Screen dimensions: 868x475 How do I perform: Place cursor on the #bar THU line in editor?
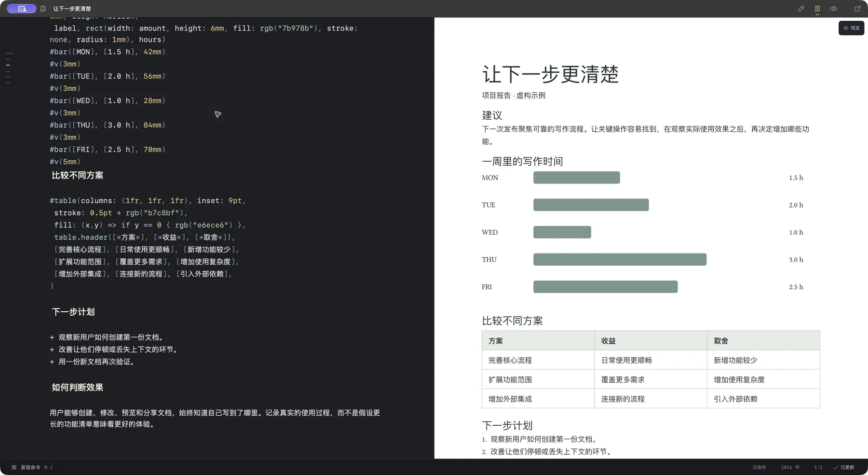point(108,125)
